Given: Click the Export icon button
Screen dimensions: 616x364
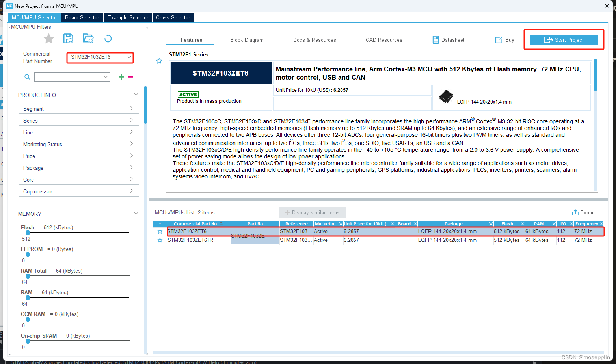Looking at the screenshot, I should (x=575, y=212).
